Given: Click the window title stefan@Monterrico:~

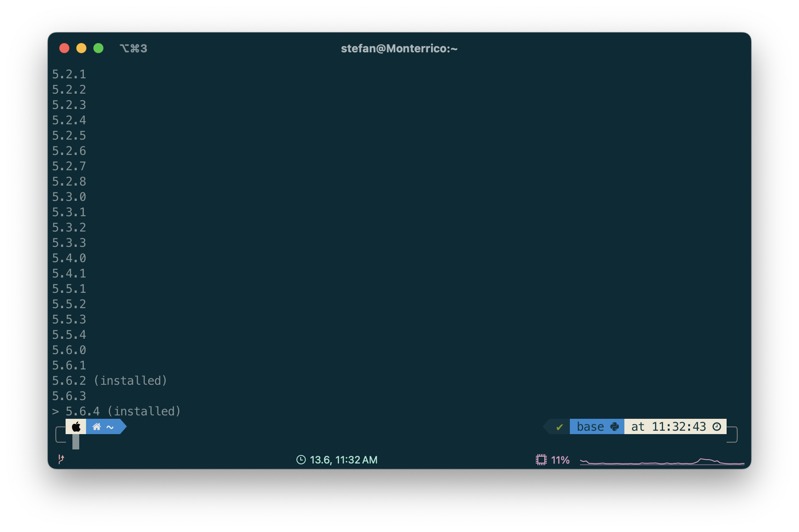Looking at the screenshot, I should coord(399,49).
